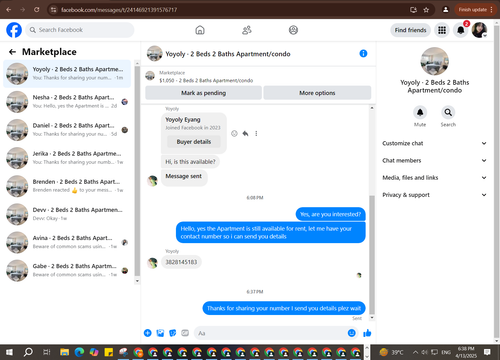
Task: Choose a GIF icon in composer
Action: click(x=185, y=333)
